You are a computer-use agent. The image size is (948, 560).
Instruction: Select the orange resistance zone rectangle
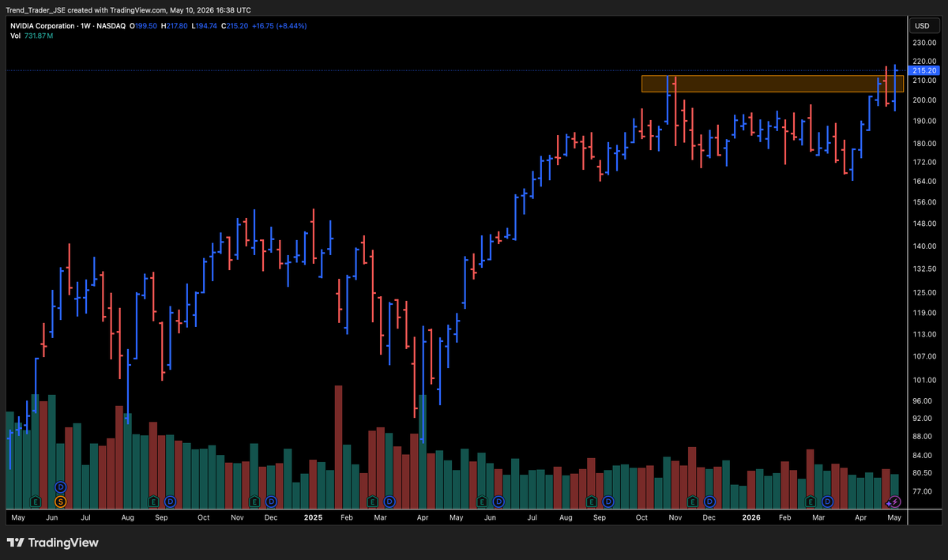[x=773, y=84]
